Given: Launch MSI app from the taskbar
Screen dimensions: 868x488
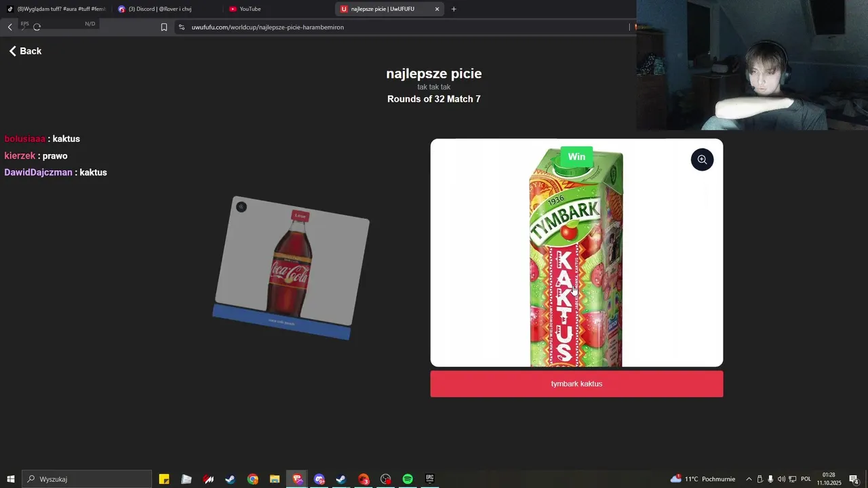Looking at the screenshot, I should pos(209,479).
